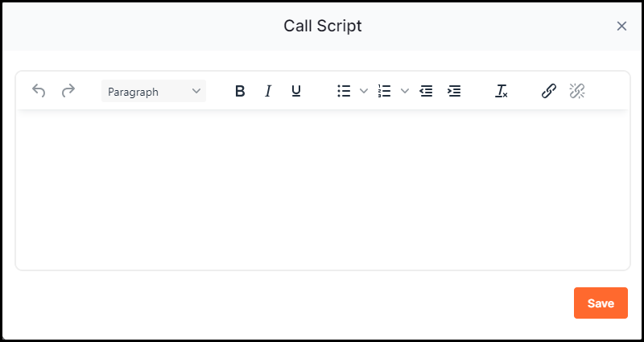
Task: Increase the indent level
Action: click(x=454, y=91)
